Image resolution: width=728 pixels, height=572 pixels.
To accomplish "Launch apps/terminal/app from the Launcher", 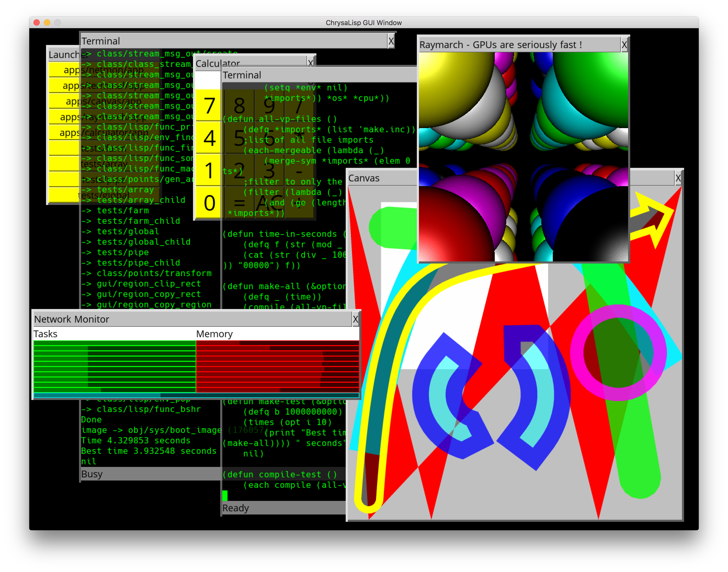I will coord(64,86).
